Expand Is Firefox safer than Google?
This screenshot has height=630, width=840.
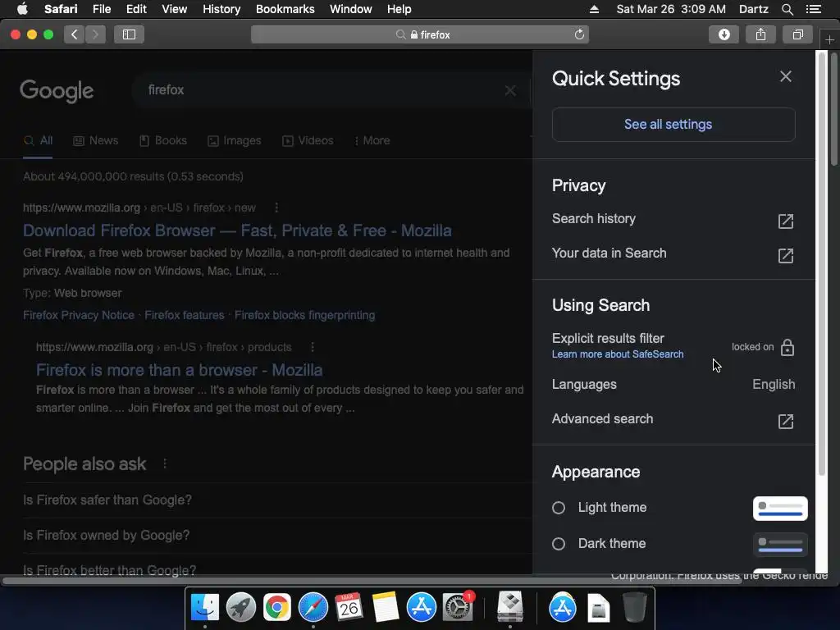(x=277, y=500)
